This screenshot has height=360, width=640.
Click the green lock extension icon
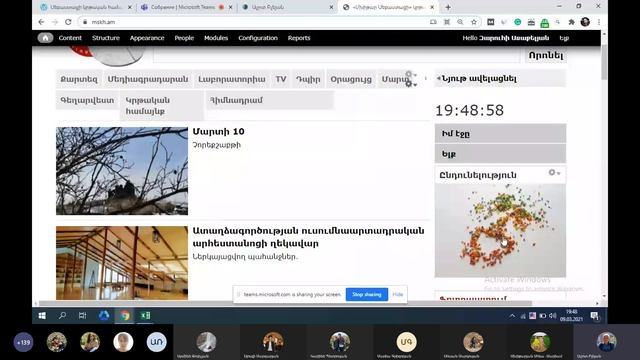point(544,23)
